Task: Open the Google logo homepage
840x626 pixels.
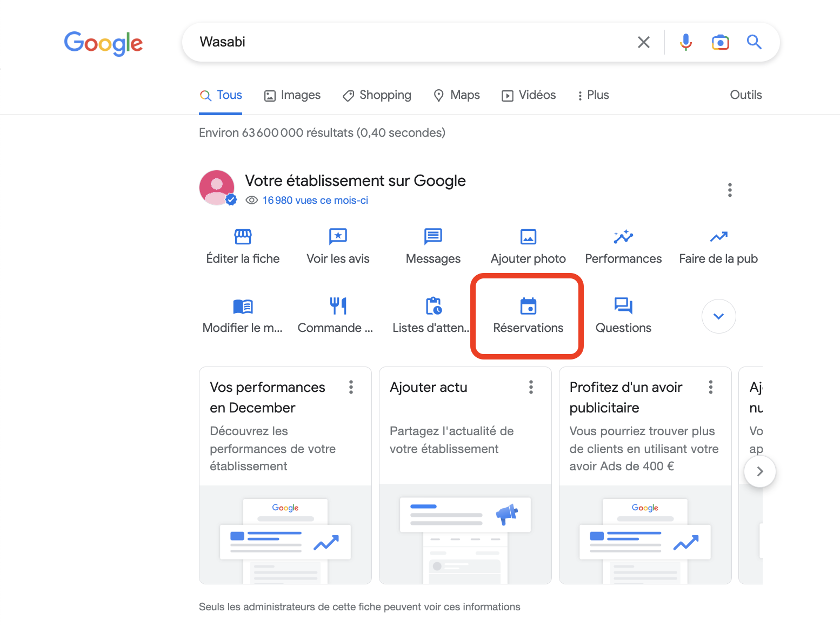Action: point(103,43)
